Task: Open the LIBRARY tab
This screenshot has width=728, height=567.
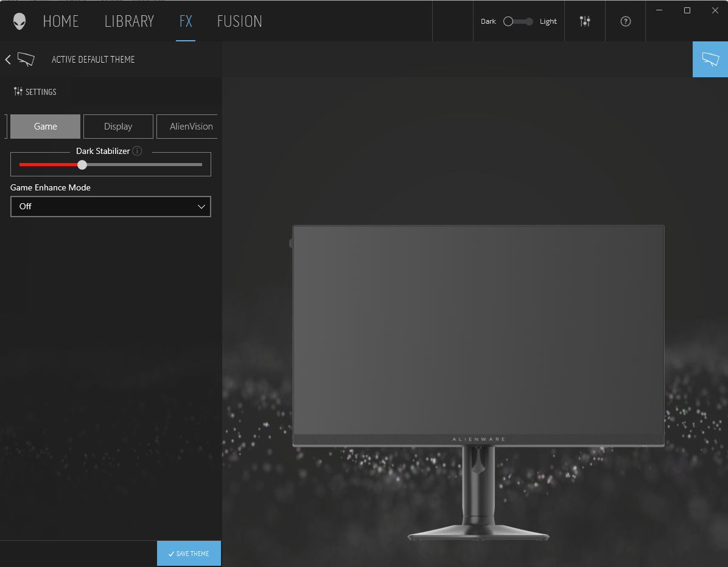Action: (x=129, y=21)
